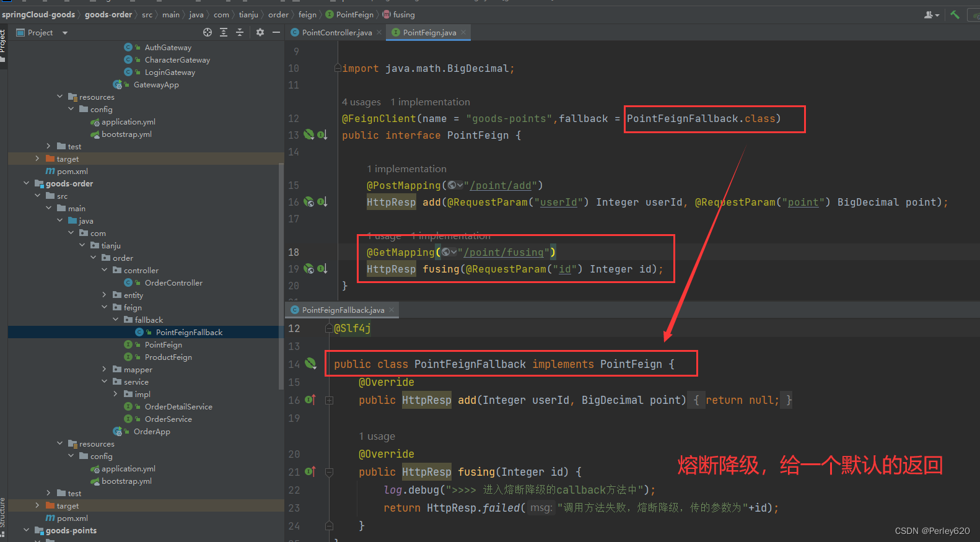Click Spring request-mapping gutter icon on line 19
The image size is (980, 542).
coord(309,268)
